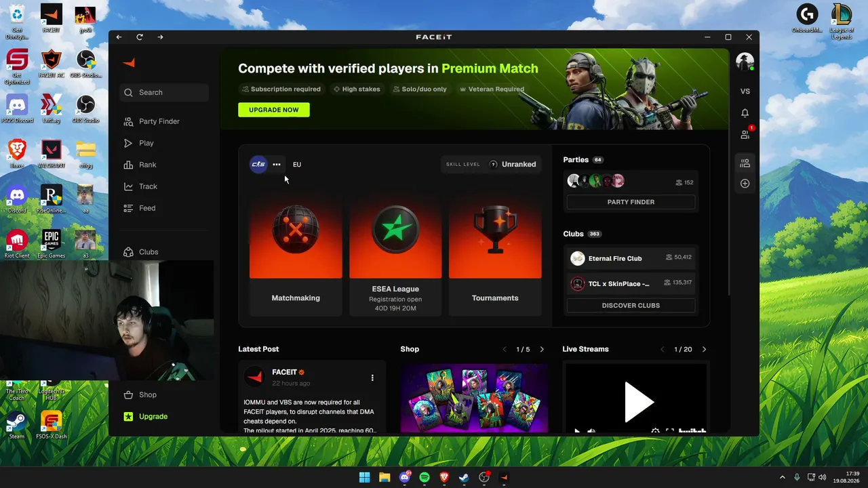The image size is (868, 488).
Task: Select the FACEIT AC desktop shortcut
Action: click(x=51, y=64)
